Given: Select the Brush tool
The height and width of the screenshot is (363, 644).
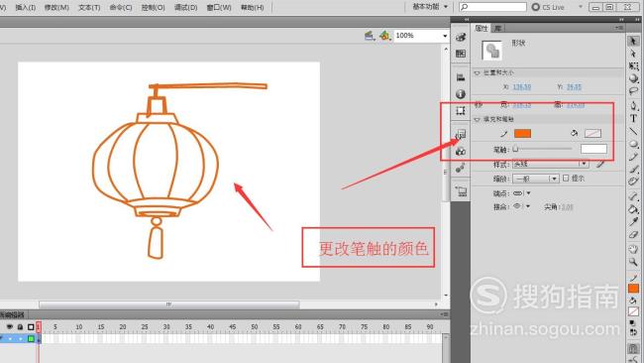Looking at the screenshot, I should [633, 169].
